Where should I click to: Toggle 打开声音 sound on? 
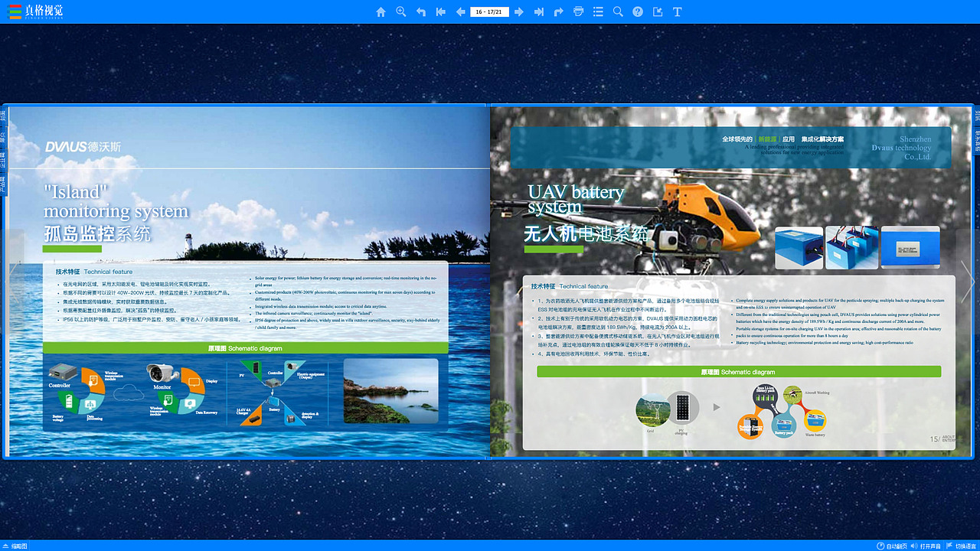(x=926, y=546)
